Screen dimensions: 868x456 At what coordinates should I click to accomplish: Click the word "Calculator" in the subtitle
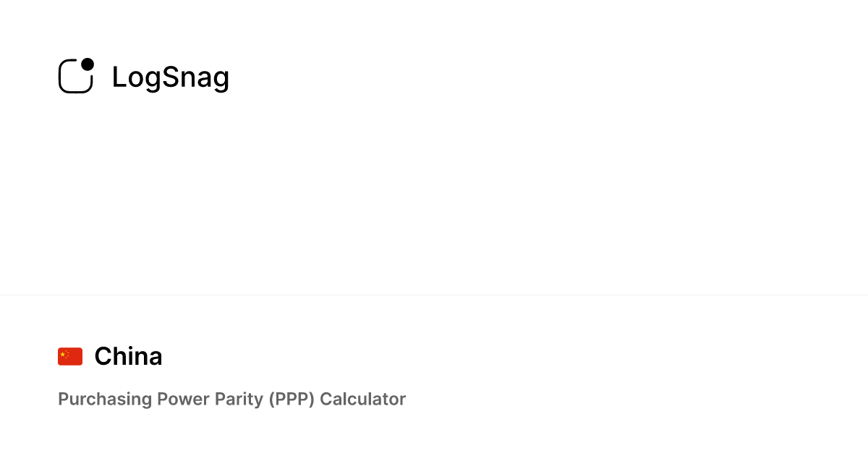click(362, 399)
